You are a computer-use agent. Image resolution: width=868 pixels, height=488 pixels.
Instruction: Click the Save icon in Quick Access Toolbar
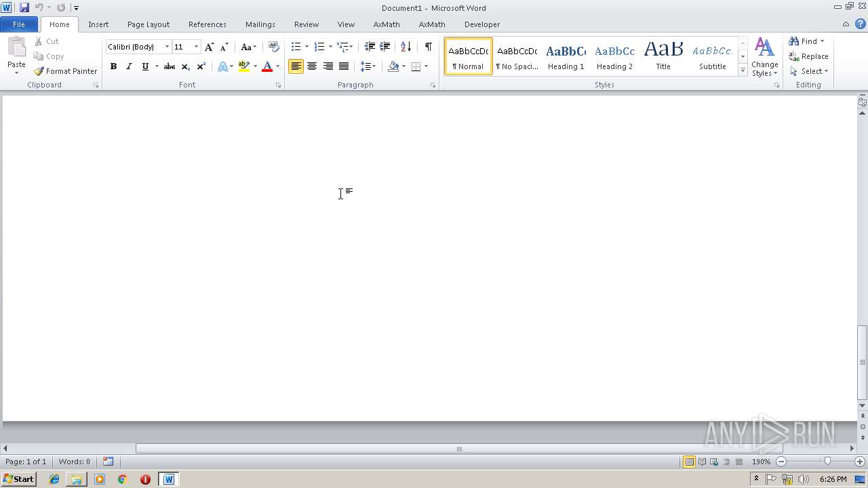(x=24, y=7)
